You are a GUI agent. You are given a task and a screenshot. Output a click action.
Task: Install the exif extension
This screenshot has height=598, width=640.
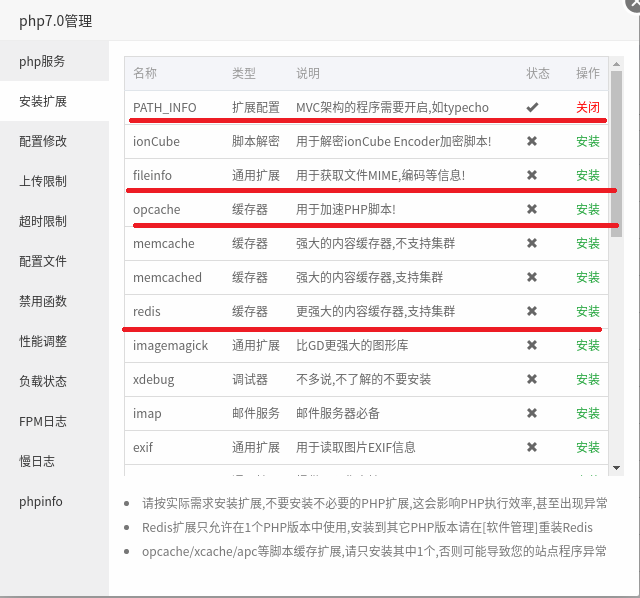coord(588,447)
